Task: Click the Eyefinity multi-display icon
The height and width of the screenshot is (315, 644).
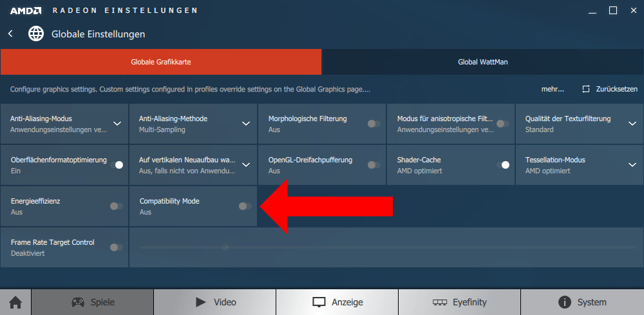Action: click(x=440, y=303)
